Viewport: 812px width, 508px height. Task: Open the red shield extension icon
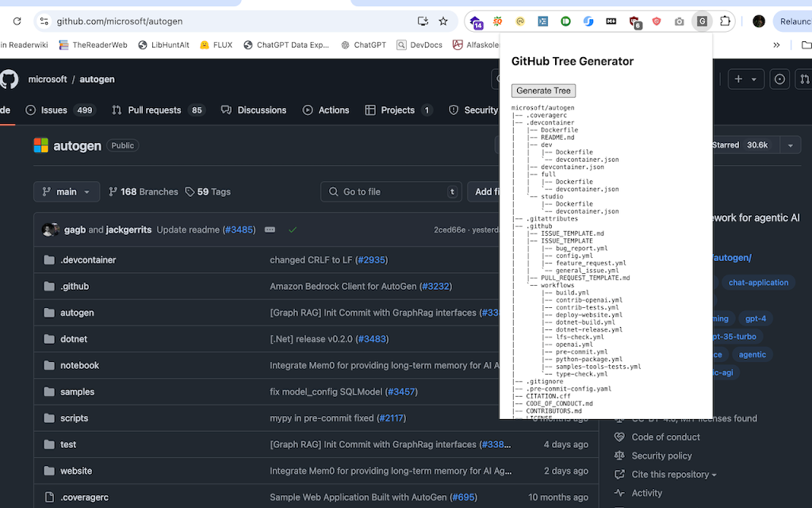pyautogui.click(x=657, y=21)
